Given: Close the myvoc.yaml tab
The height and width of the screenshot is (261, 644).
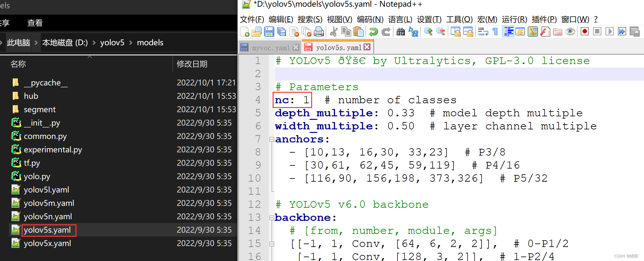Looking at the screenshot, I should click(296, 47).
